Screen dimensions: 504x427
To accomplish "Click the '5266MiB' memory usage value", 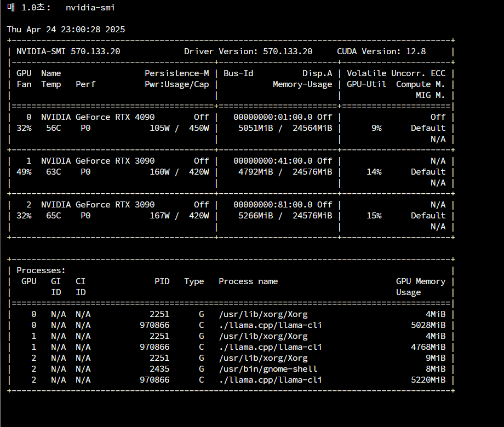I will (255, 215).
